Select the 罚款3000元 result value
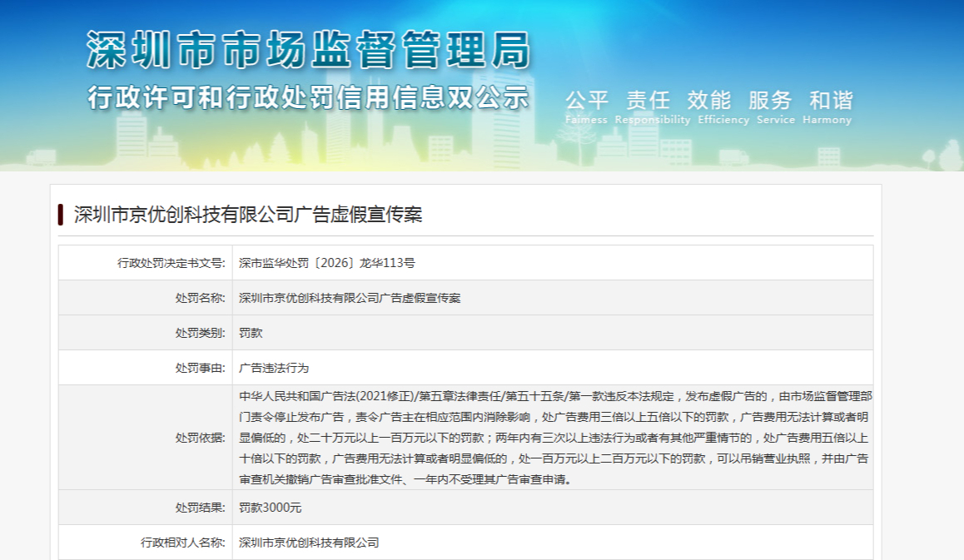The image size is (964, 560). click(271, 508)
